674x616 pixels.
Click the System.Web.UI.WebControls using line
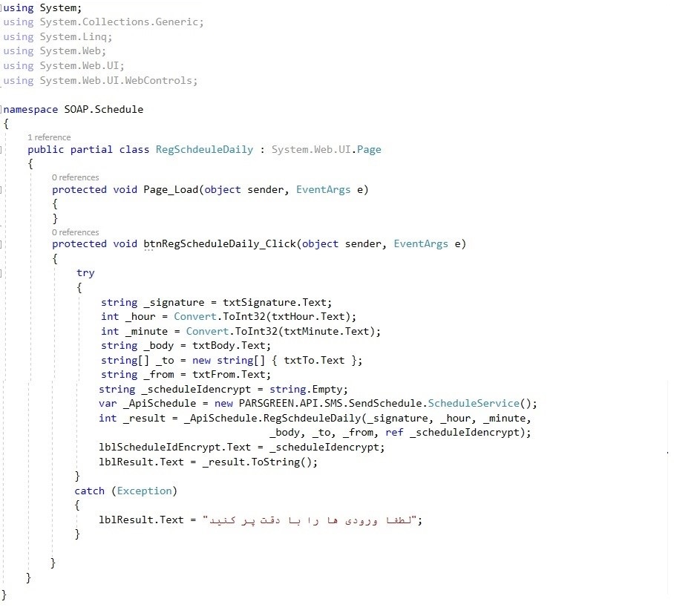click(118, 80)
